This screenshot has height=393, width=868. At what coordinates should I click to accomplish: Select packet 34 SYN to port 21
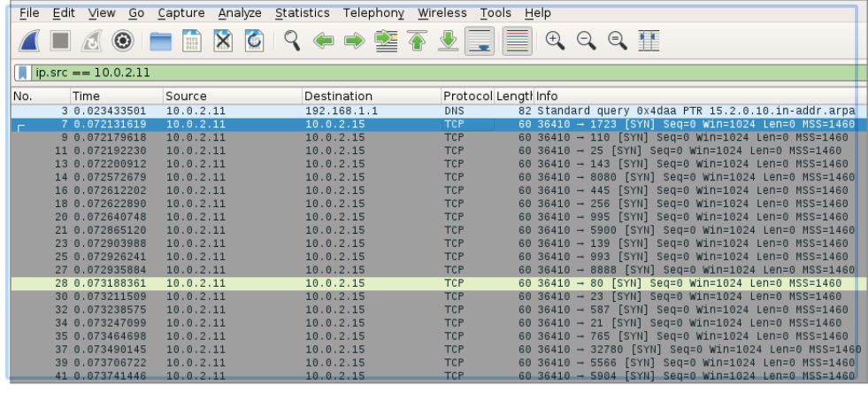(x=439, y=323)
